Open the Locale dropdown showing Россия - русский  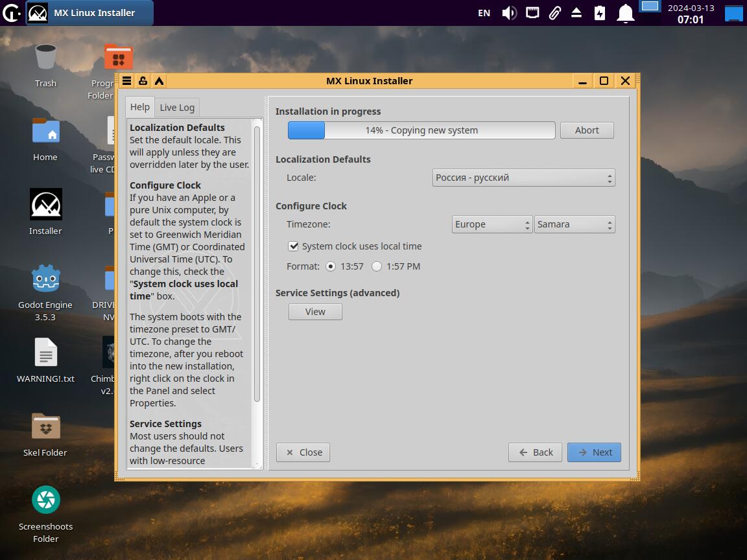[x=523, y=178]
